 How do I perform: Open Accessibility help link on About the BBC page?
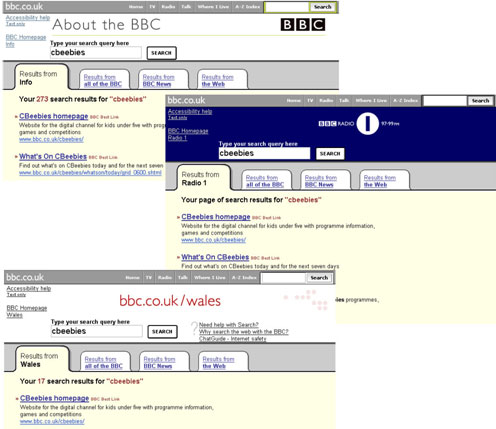28,18
